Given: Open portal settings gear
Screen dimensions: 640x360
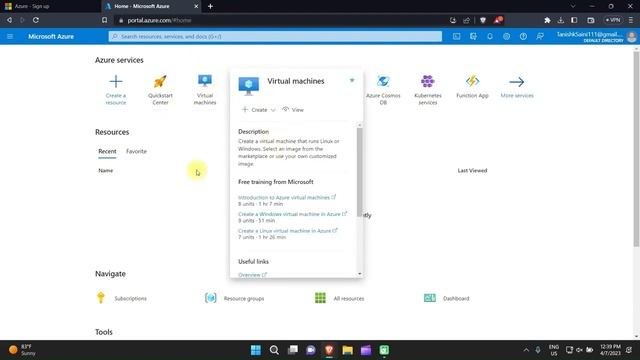Looking at the screenshot, I should click(x=507, y=36).
